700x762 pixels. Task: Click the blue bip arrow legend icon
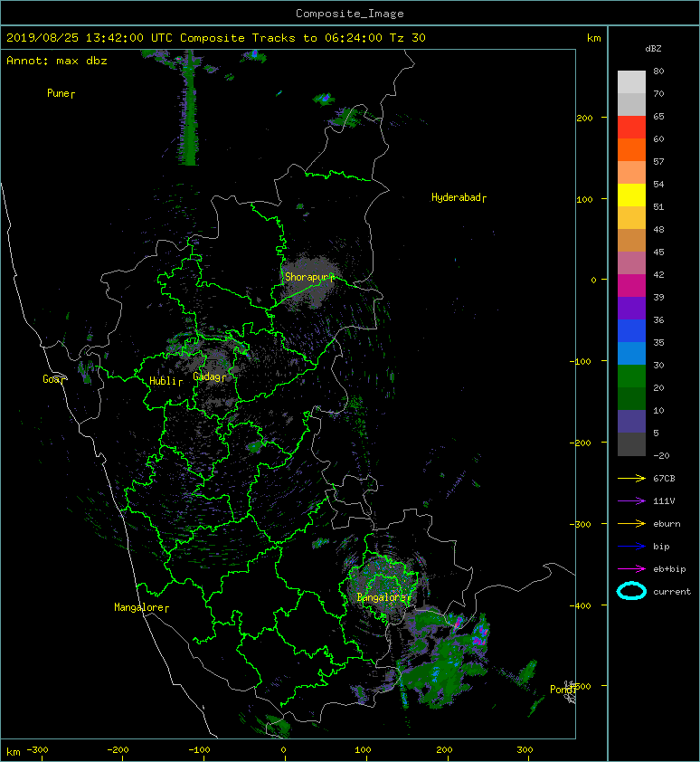click(x=631, y=547)
